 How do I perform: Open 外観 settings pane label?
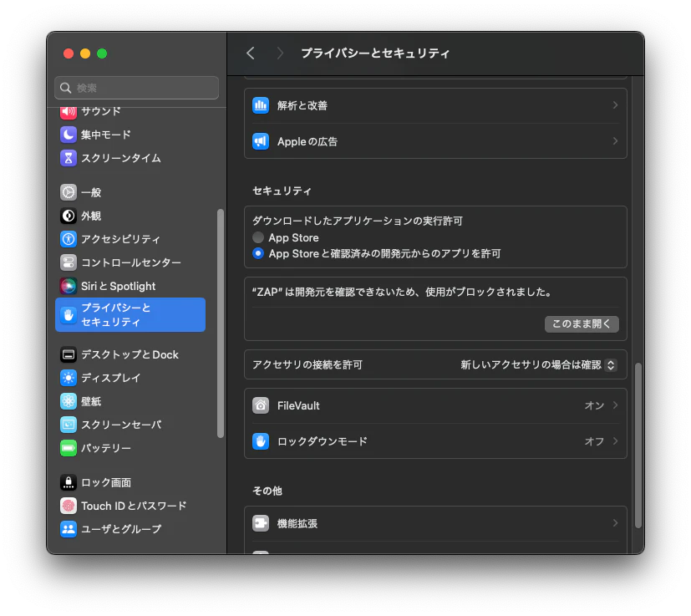tap(91, 216)
